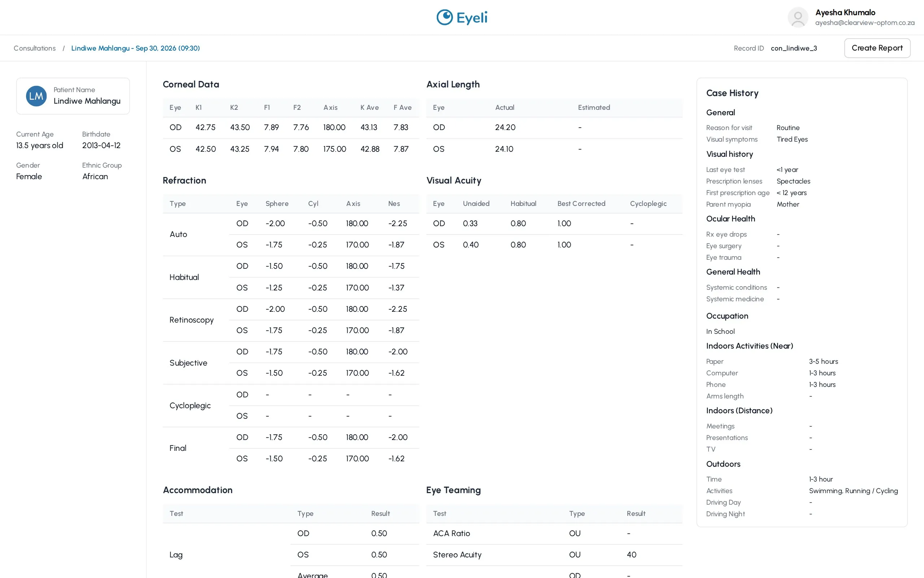
Task: Click the Eyeli logo icon
Action: 444,17
